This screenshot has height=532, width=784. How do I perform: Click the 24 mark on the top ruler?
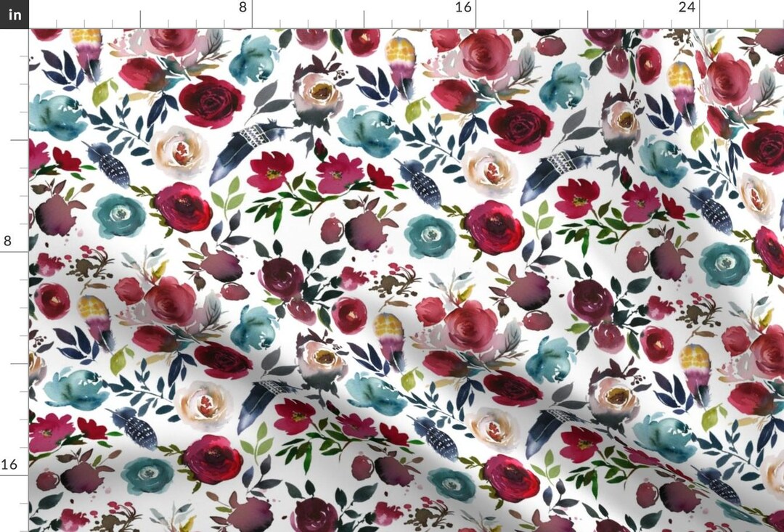(x=687, y=7)
